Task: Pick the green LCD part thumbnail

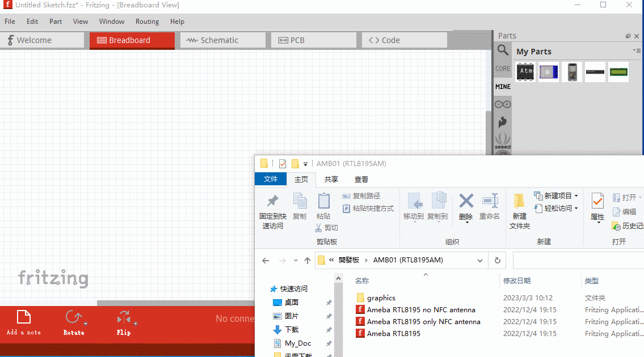Action: pyautogui.click(x=618, y=72)
